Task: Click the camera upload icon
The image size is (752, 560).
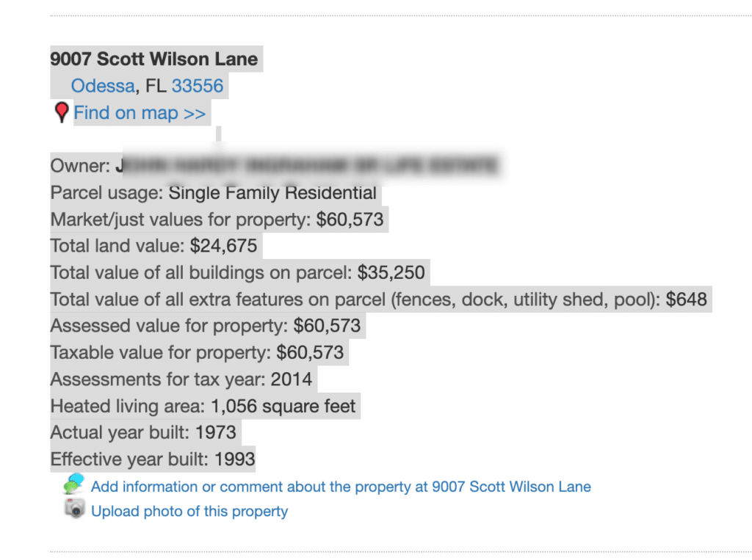Action: pyautogui.click(x=75, y=508)
